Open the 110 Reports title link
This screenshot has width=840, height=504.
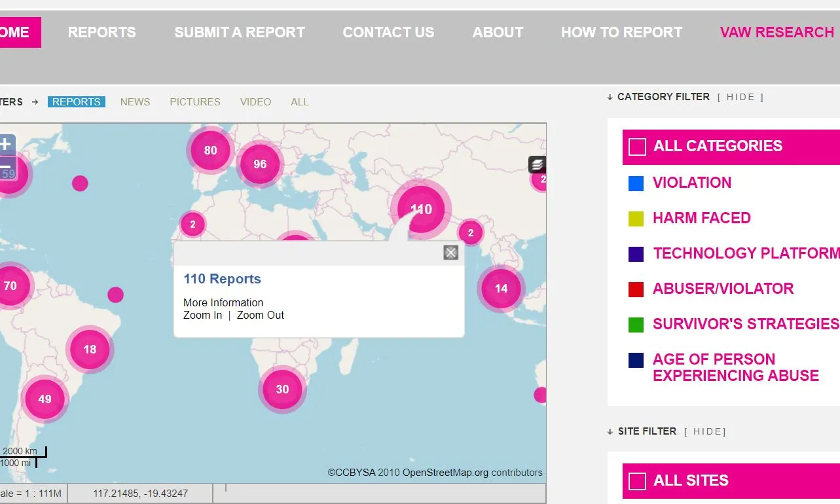point(222,279)
